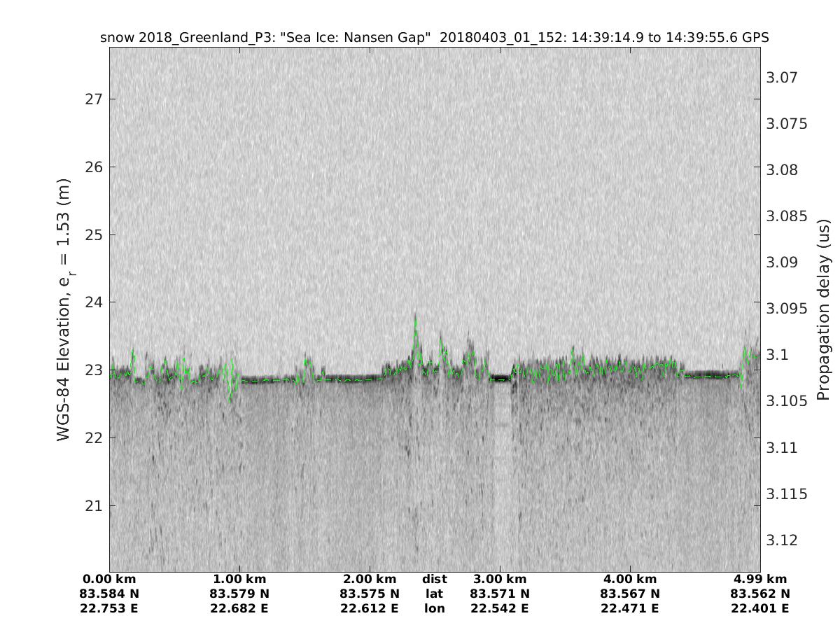
Task: Click the 23 elevation tick label
Action: [93, 370]
